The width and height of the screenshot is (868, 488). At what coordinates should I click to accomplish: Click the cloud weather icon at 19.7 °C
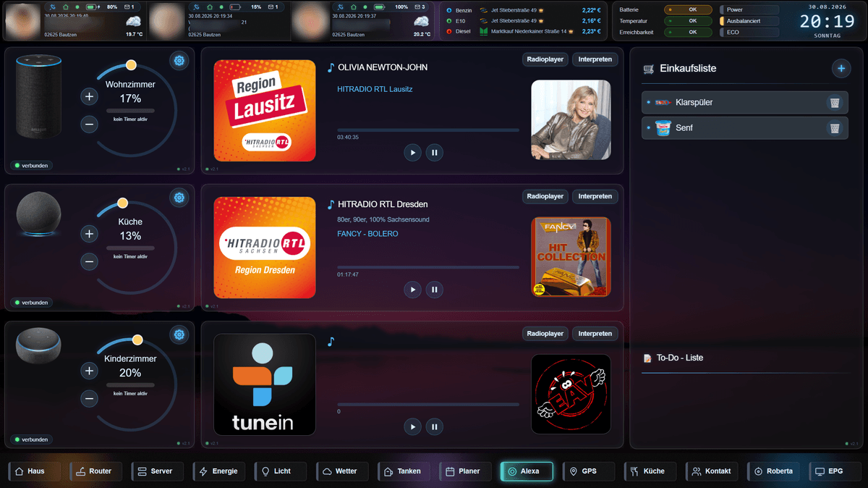[134, 22]
